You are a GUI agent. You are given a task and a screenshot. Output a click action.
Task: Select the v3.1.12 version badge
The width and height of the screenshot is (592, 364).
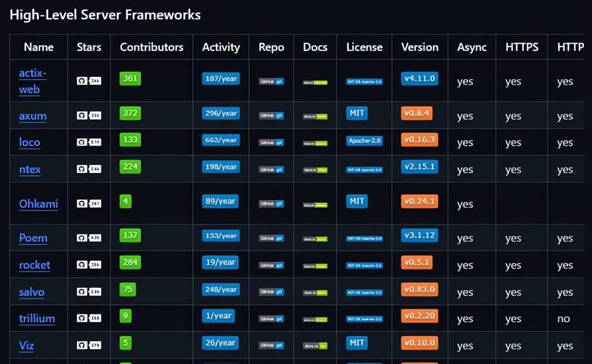click(419, 236)
